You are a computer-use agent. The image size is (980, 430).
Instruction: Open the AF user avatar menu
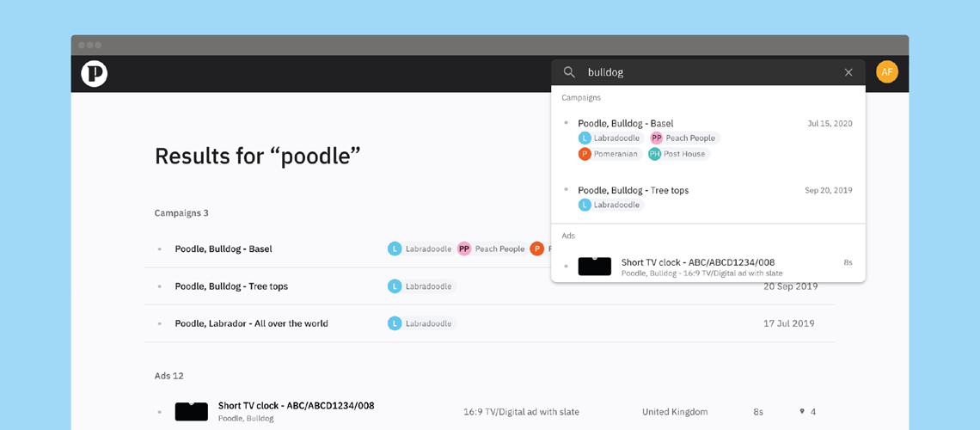click(x=886, y=72)
